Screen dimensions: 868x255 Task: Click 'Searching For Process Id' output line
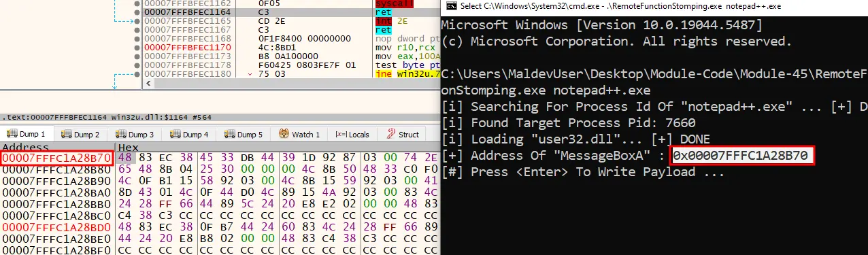tap(654, 107)
